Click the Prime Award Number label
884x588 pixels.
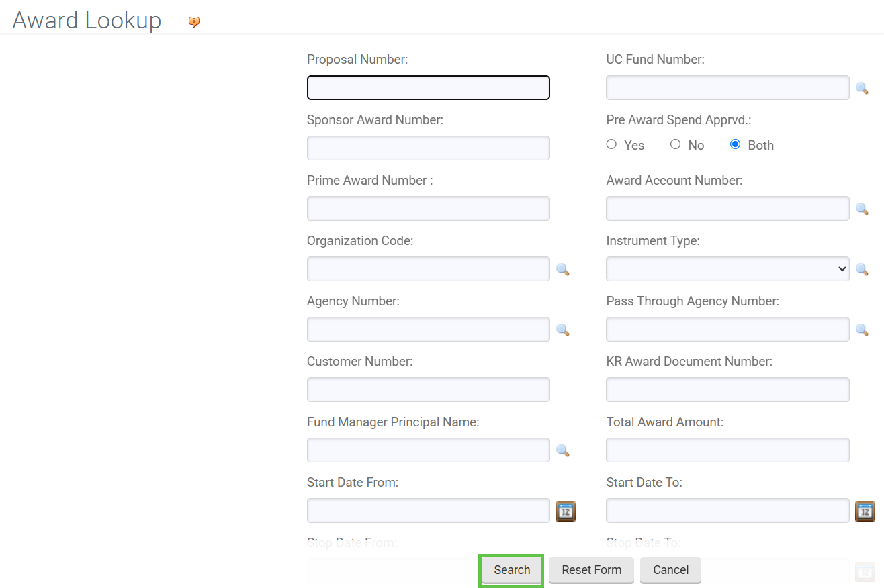[x=370, y=181]
